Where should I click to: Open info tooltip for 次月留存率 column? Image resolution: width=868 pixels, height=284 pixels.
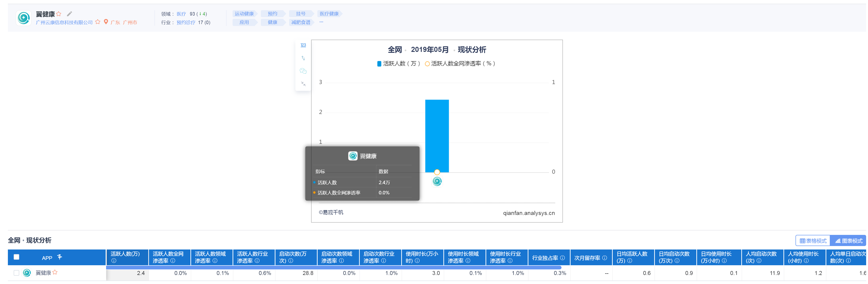605,258
